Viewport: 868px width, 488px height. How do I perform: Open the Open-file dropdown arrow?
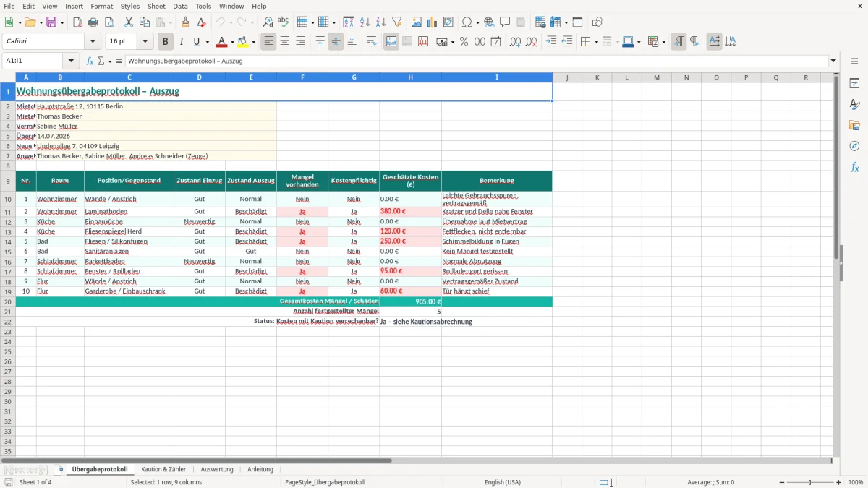point(40,22)
